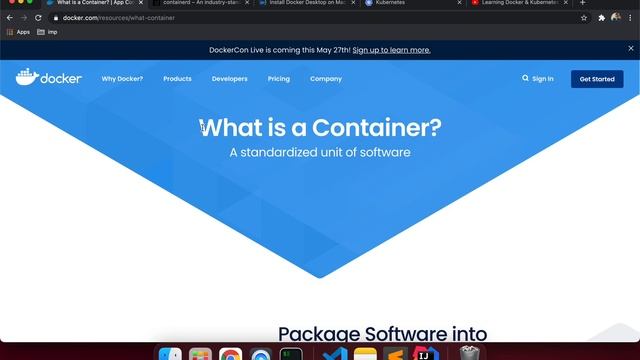This screenshot has width=640, height=360.
Task: Click the padlock icon in the address bar
Action: click(56, 18)
